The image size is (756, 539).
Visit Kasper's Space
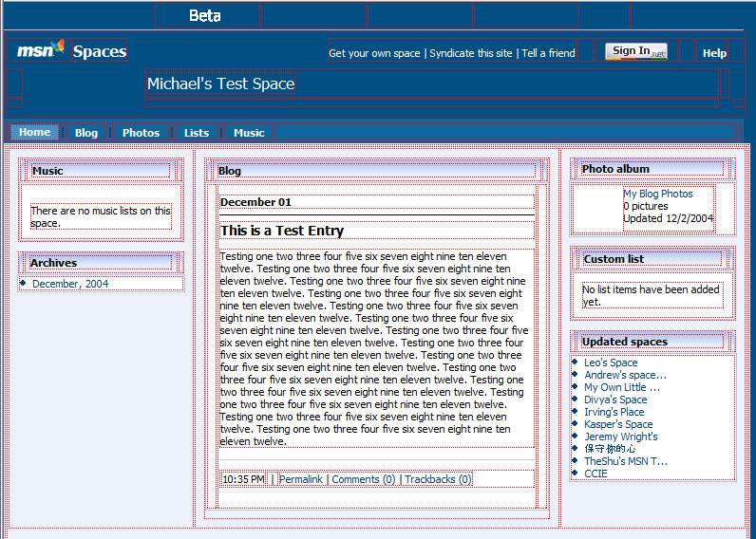pyautogui.click(x=618, y=424)
